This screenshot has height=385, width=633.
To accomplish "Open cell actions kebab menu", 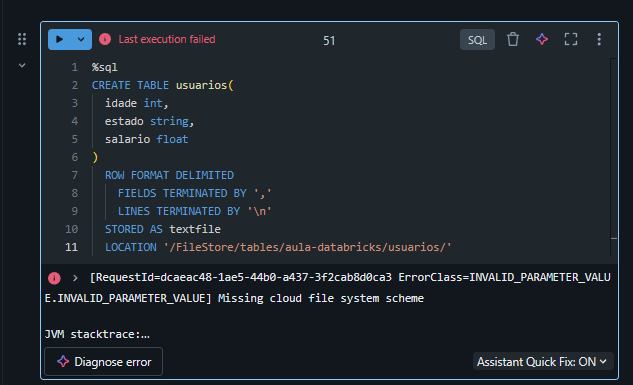I will pos(599,39).
